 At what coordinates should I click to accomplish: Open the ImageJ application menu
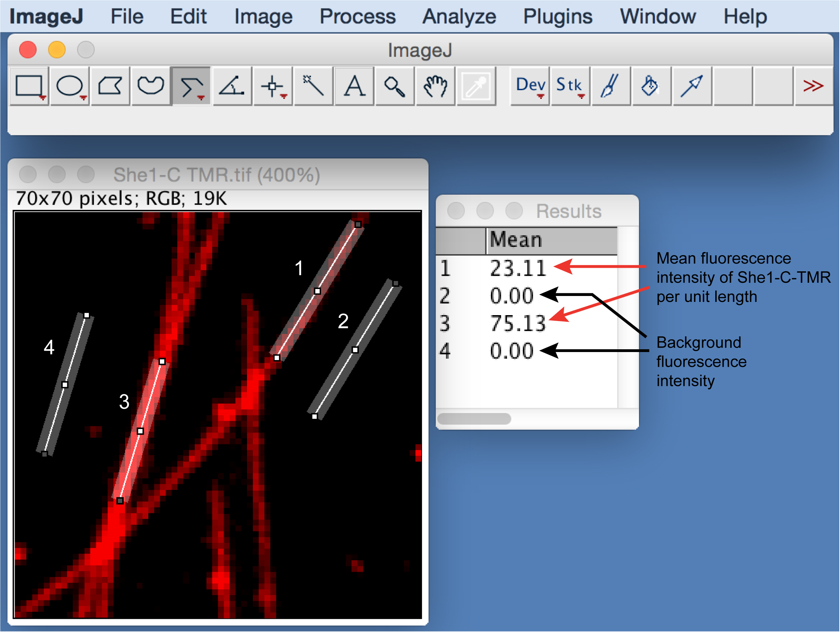tap(46, 16)
